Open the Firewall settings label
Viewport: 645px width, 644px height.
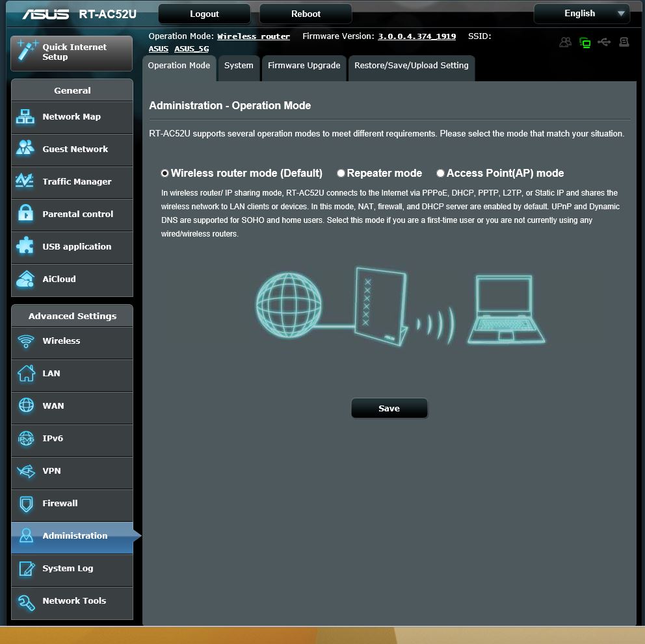60,504
